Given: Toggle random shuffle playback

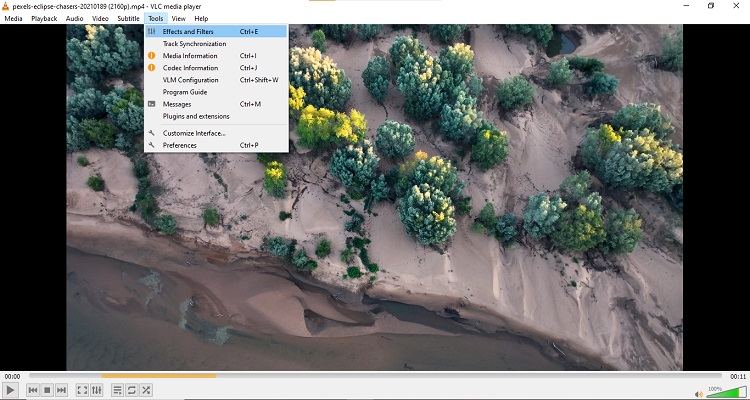Looking at the screenshot, I should (x=146, y=390).
